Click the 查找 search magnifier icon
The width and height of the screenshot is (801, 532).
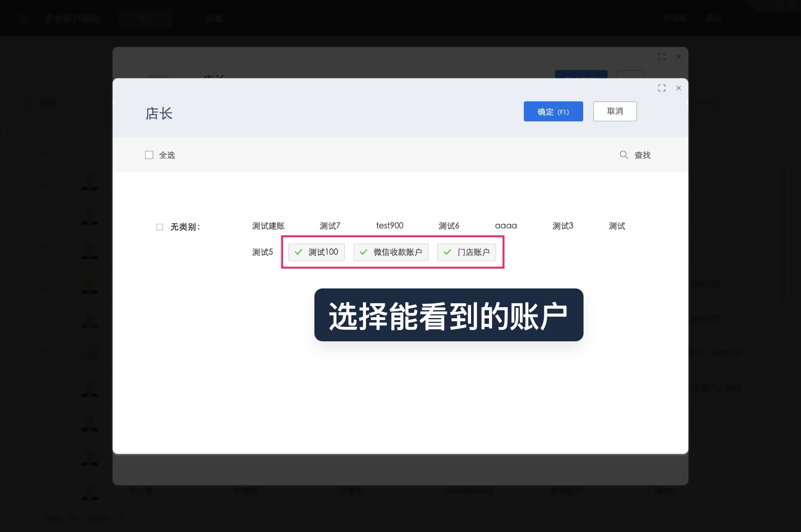pyautogui.click(x=624, y=155)
